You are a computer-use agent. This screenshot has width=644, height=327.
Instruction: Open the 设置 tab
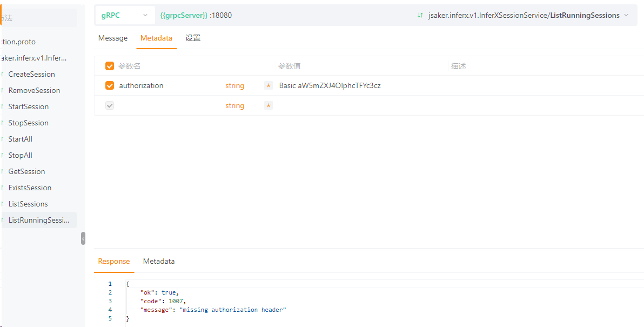point(193,38)
